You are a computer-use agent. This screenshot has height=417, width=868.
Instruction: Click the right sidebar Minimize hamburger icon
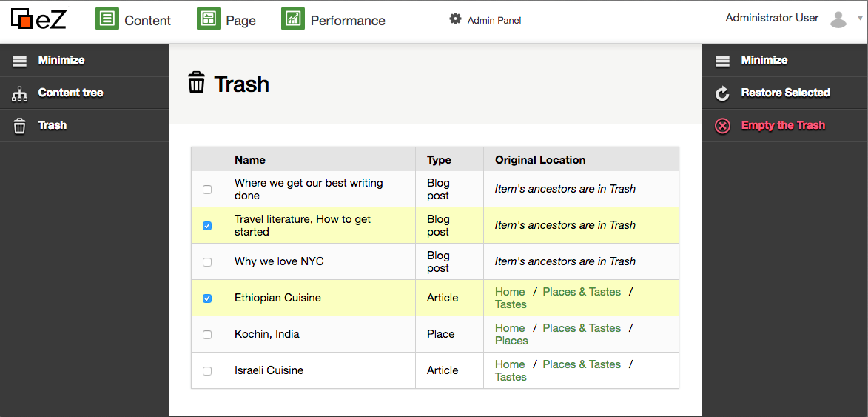[722, 60]
